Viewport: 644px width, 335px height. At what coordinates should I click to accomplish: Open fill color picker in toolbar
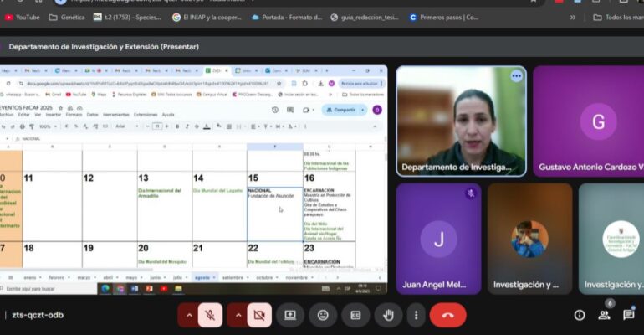(x=219, y=126)
